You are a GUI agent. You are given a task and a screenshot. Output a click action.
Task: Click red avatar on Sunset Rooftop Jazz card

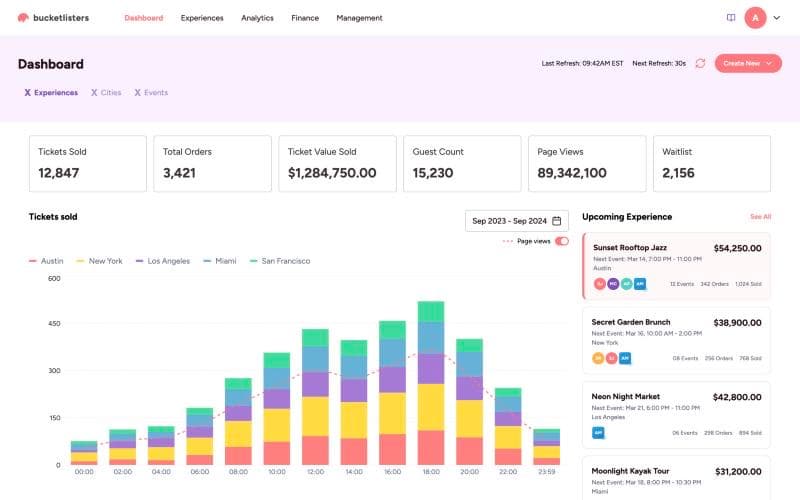[599, 284]
